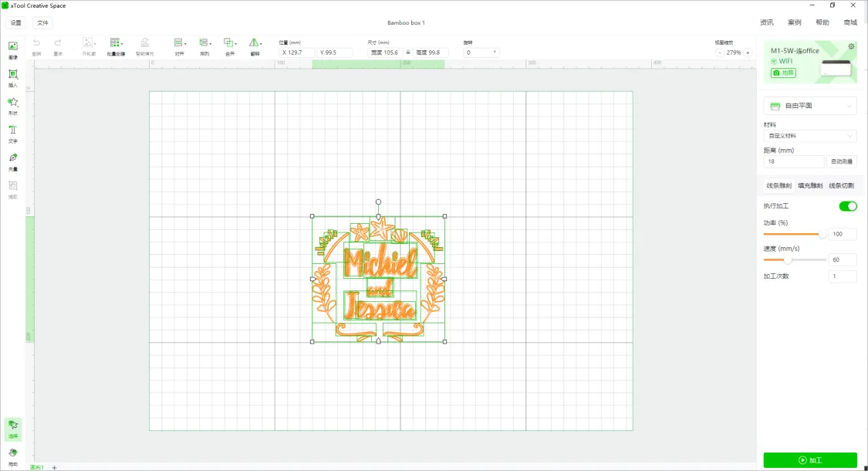
Task: Open the 案例 cases menu
Action: pos(795,22)
